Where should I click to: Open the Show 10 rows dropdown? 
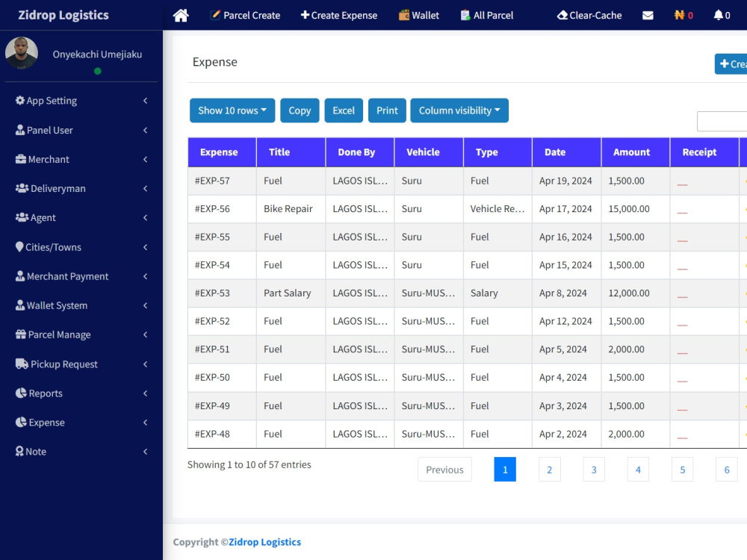click(232, 111)
